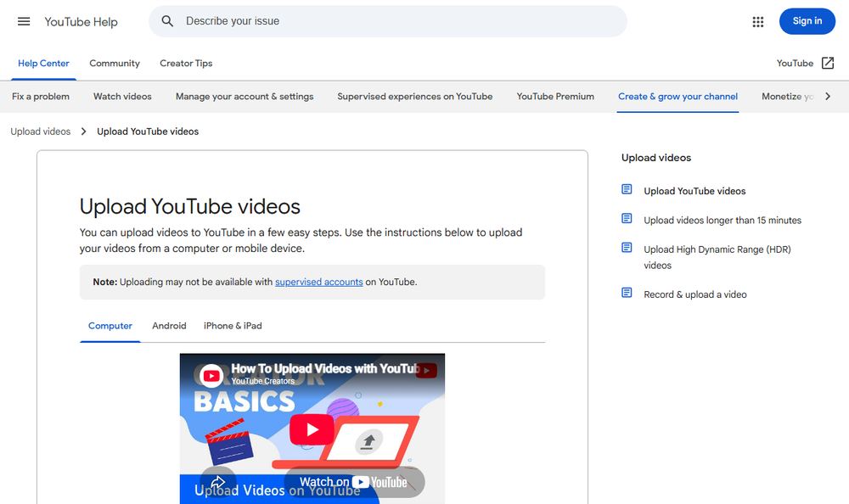Click article icon beside Upload videos longer than 15 minutes
This screenshot has height=504, width=849.
coord(627,219)
